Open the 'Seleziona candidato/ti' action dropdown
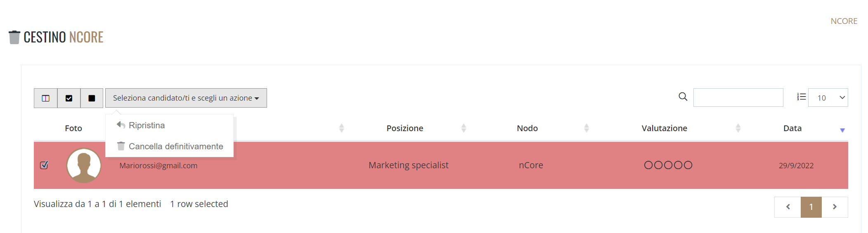The image size is (868, 233). click(x=186, y=98)
